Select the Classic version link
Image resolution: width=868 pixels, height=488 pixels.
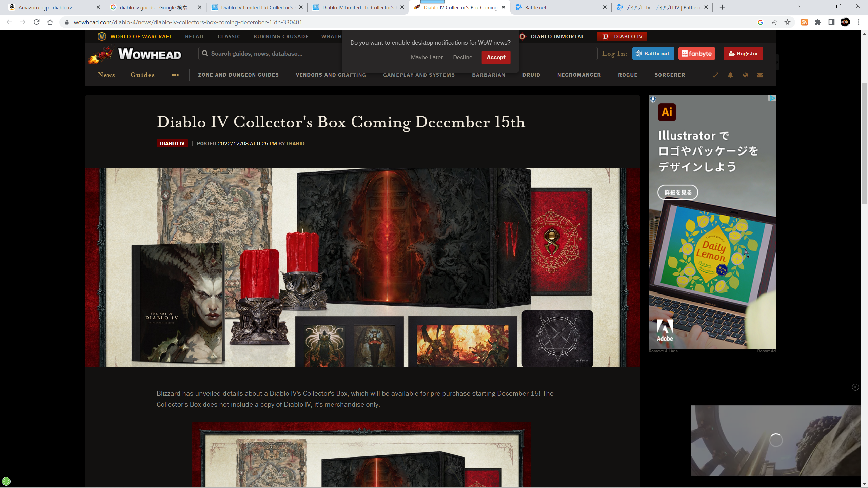[x=229, y=37]
